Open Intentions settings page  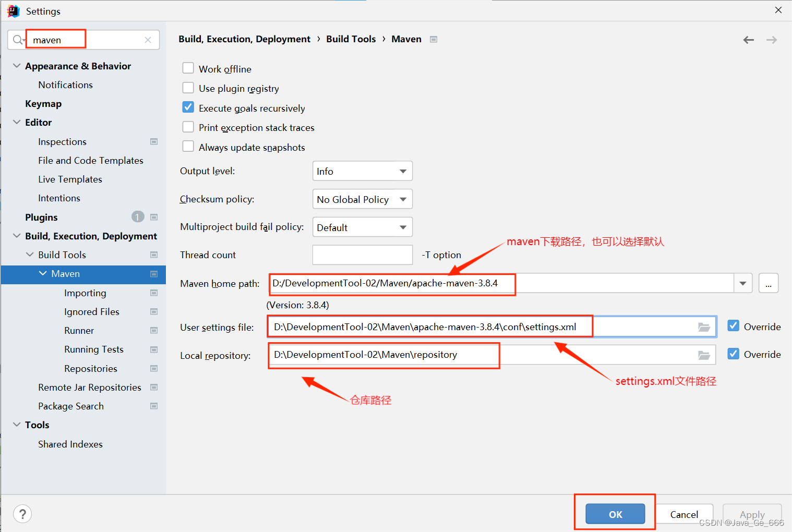click(59, 198)
